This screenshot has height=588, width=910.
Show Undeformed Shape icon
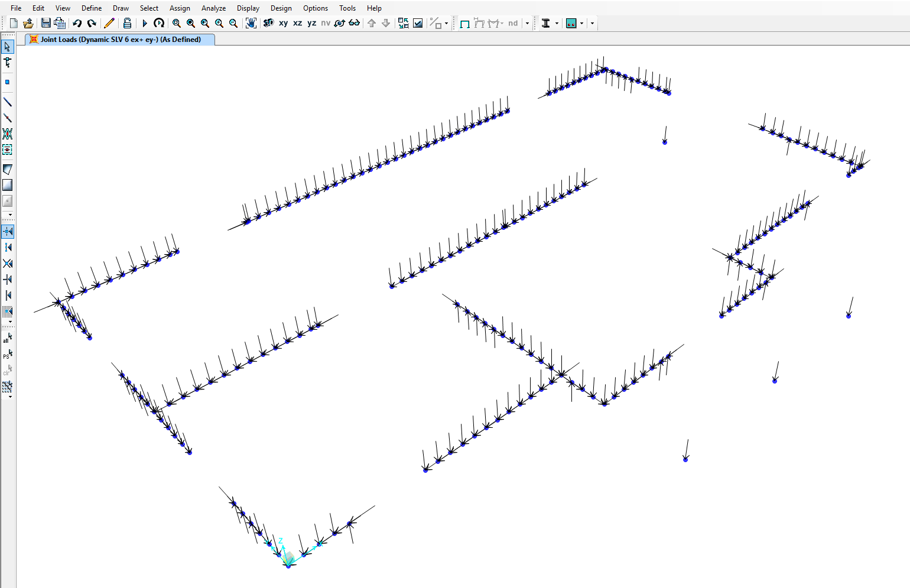pyautogui.click(x=464, y=23)
